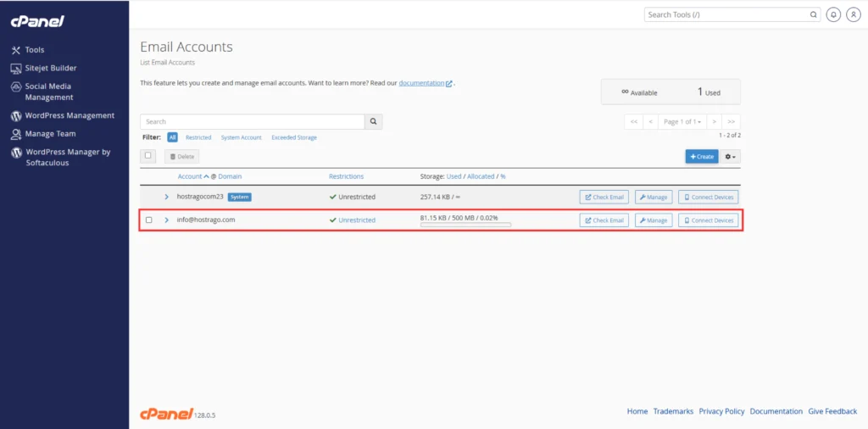Open Social Media Management
868x429 pixels.
point(48,92)
